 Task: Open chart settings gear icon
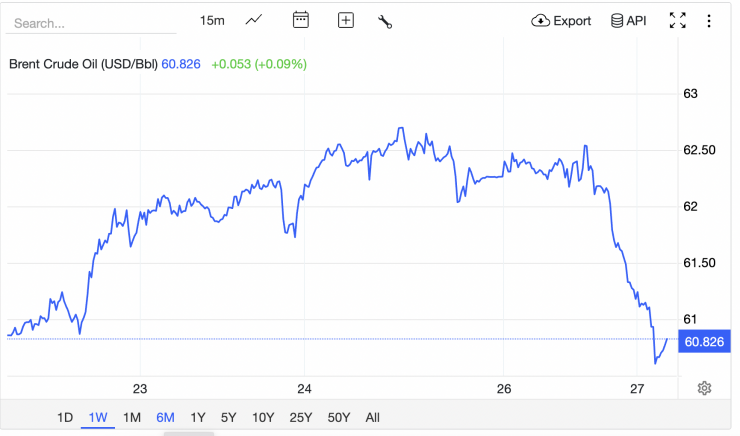point(705,388)
